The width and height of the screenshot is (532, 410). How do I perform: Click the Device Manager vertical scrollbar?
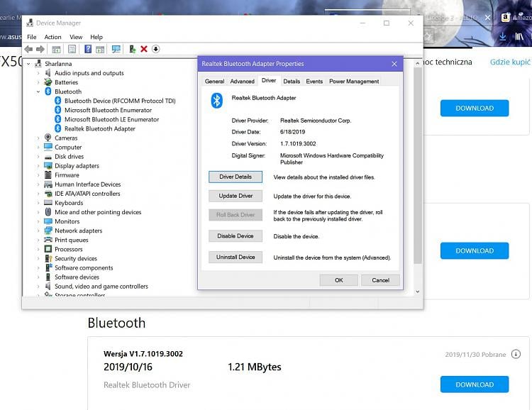(x=418, y=165)
